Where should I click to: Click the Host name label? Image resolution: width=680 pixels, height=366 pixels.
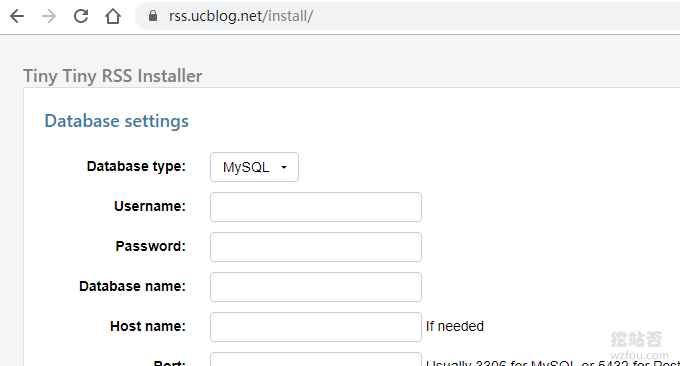148,326
